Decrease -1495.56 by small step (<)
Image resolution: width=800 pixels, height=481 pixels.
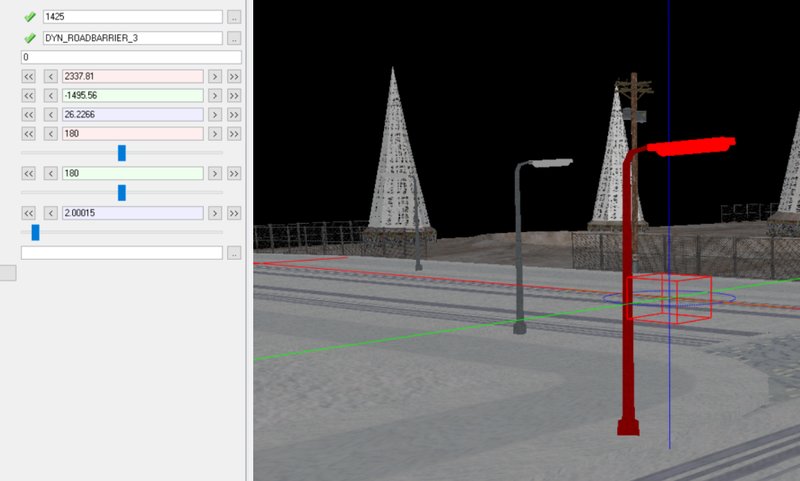(x=51, y=95)
